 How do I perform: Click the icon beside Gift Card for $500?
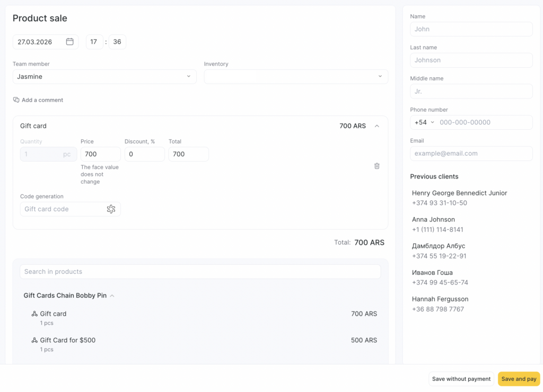click(34, 341)
